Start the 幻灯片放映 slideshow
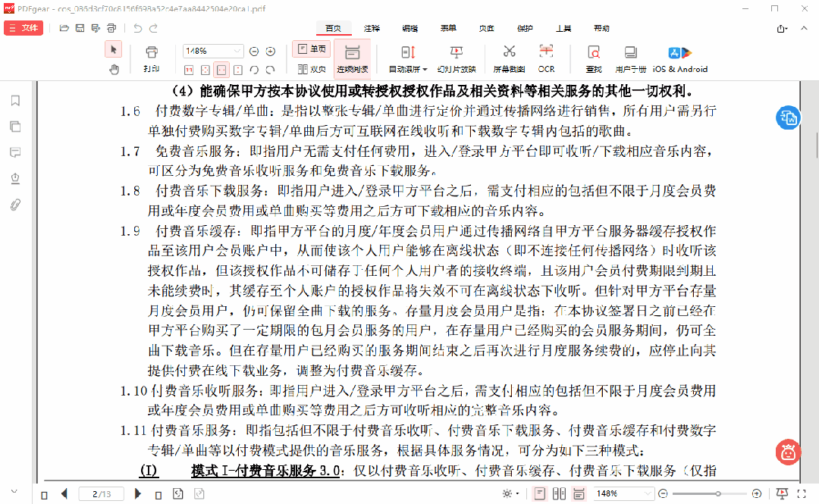 [x=457, y=58]
